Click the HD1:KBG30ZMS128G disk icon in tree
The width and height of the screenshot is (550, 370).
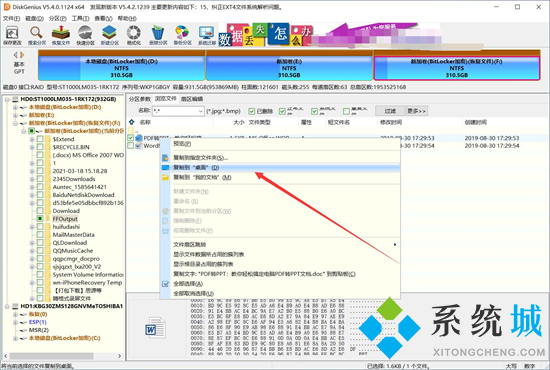click(x=15, y=306)
